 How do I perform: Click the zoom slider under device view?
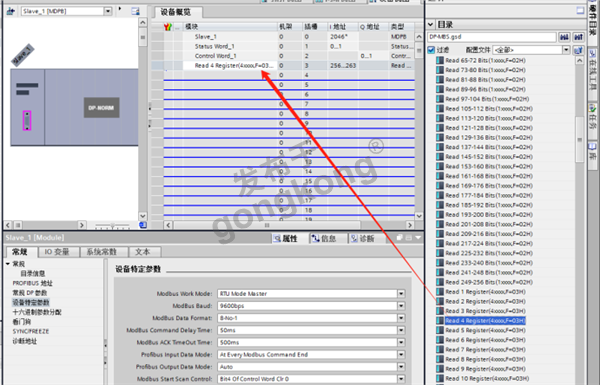tap(112, 226)
